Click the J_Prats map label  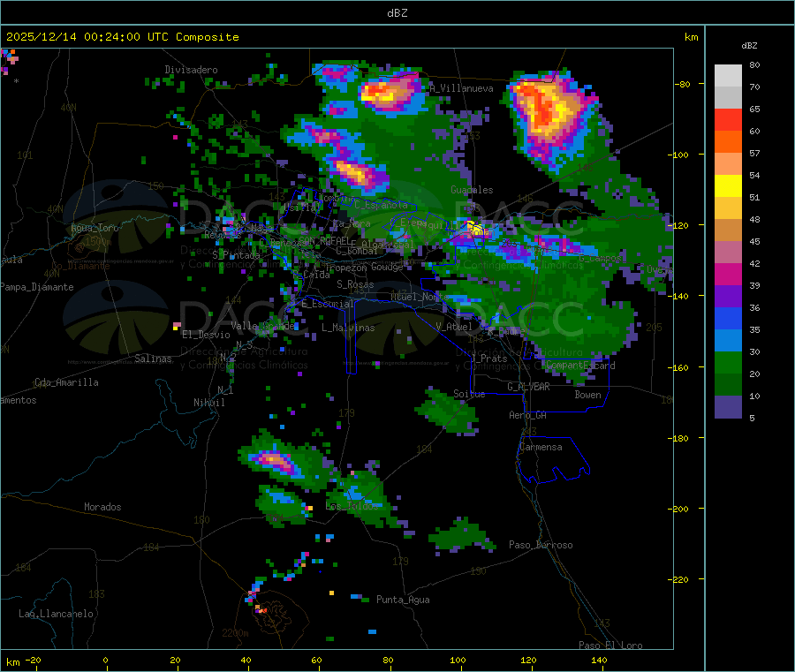tap(488, 359)
